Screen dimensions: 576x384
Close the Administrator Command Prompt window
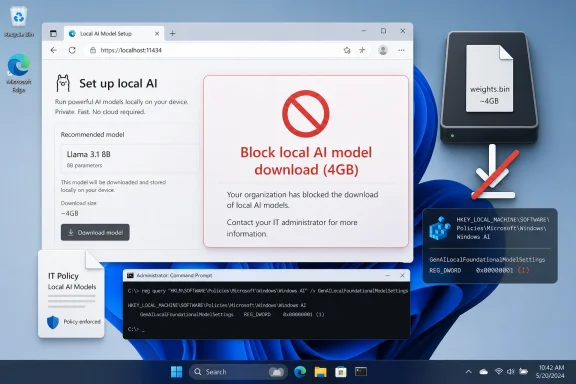tap(402, 275)
